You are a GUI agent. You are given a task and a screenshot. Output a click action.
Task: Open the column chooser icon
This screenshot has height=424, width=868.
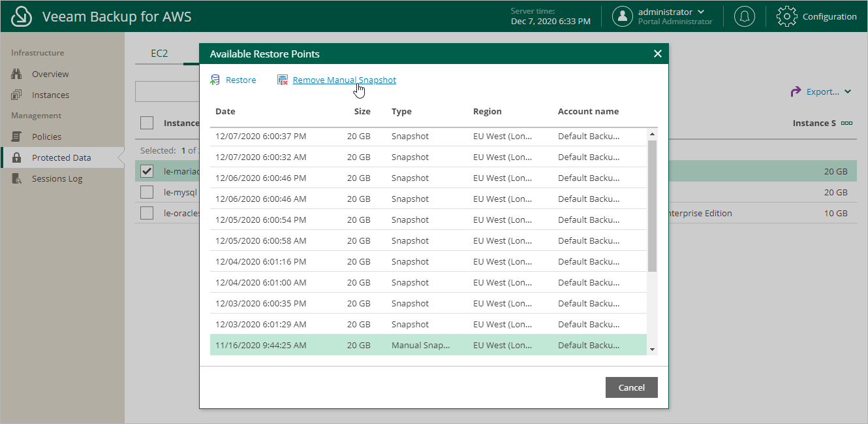(847, 123)
